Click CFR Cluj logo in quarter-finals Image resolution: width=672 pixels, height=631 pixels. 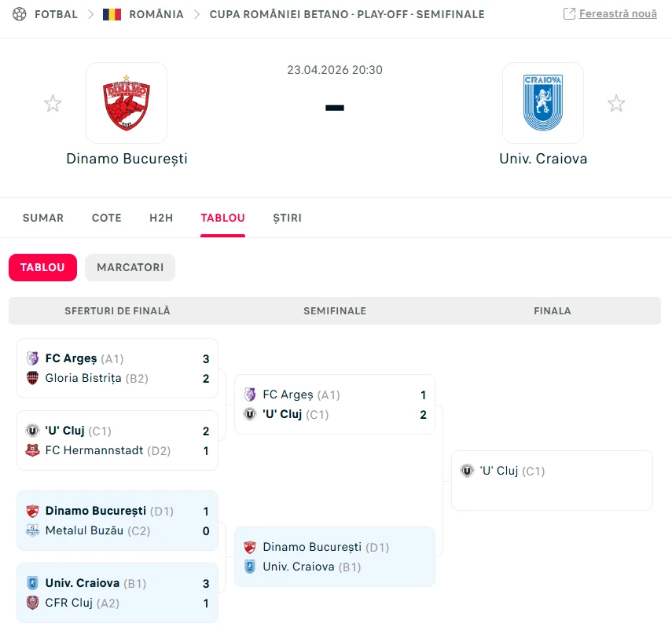(x=32, y=603)
